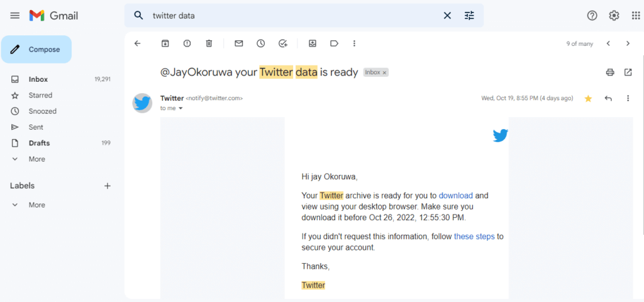This screenshot has height=302, width=644.
Task: Snooze this email with the clock icon
Action: tap(261, 43)
